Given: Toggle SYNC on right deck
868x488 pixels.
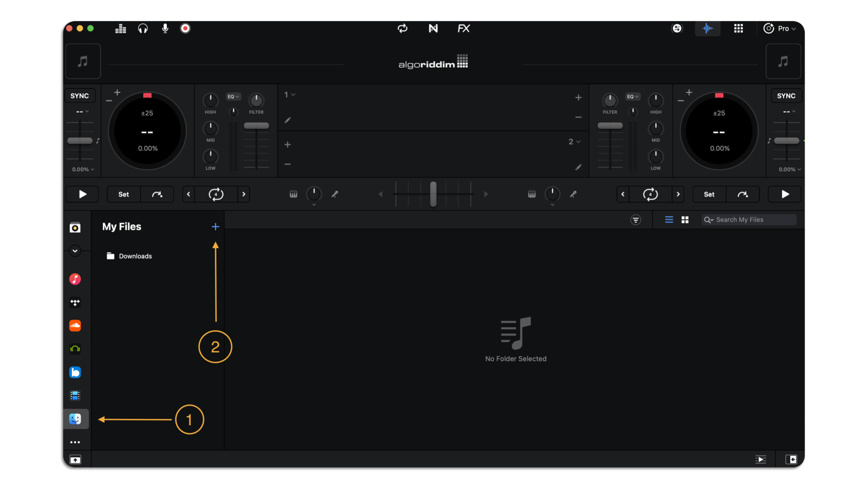Looking at the screenshot, I should [787, 95].
